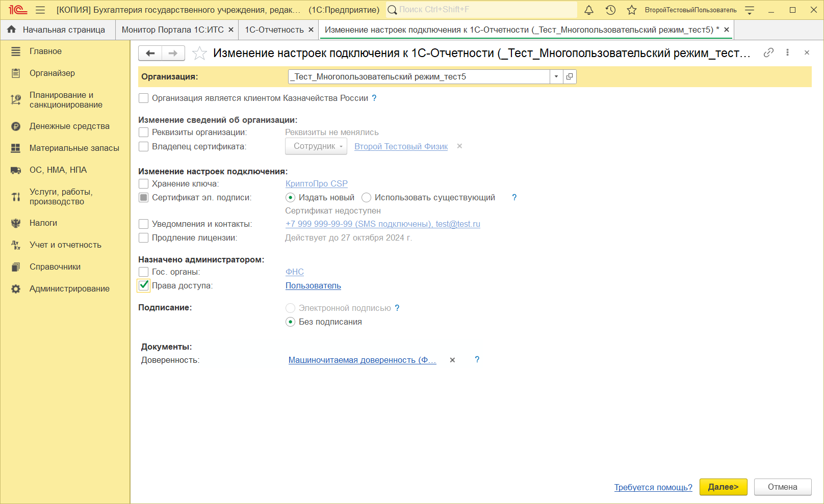Viewport: 824px width, 504px height.
Task: Open history clock icon
Action: pos(610,10)
